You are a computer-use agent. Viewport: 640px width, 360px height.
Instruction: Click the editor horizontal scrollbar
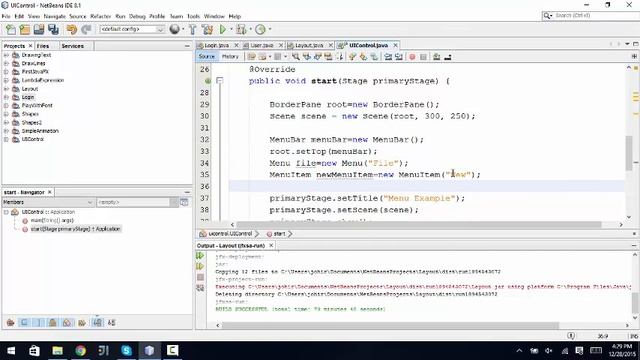click(x=418, y=224)
